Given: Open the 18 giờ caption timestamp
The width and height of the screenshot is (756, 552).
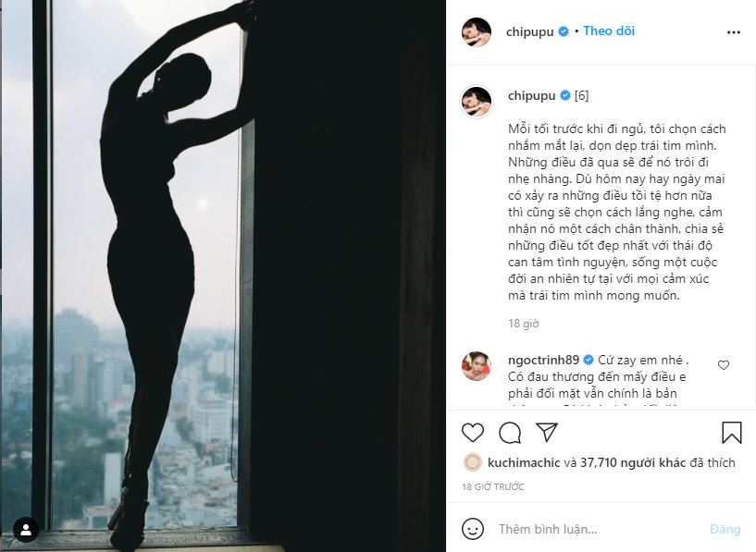Looking at the screenshot, I should click(x=523, y=324).
